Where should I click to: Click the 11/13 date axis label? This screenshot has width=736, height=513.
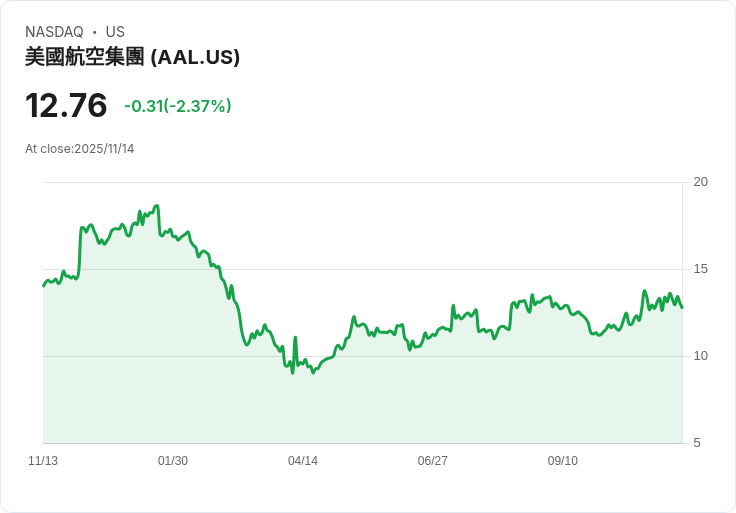43,461
